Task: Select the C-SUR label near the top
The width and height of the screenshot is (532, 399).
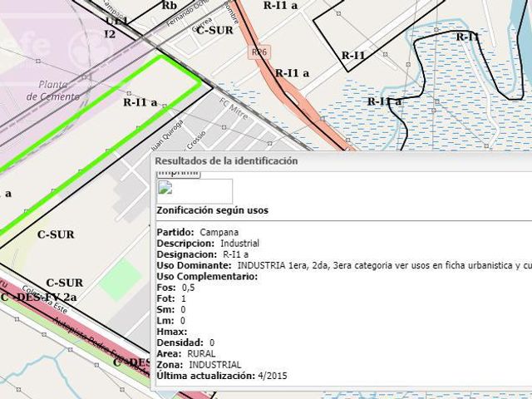Action: point(214,30)
